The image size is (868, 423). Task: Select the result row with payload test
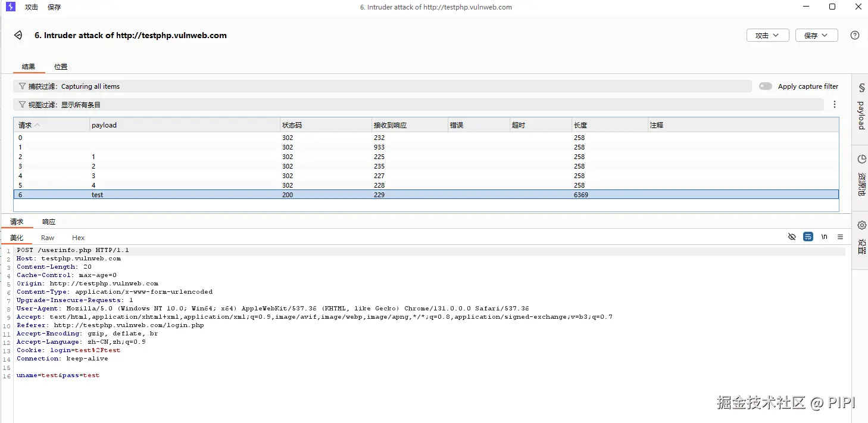coord(426,195)
